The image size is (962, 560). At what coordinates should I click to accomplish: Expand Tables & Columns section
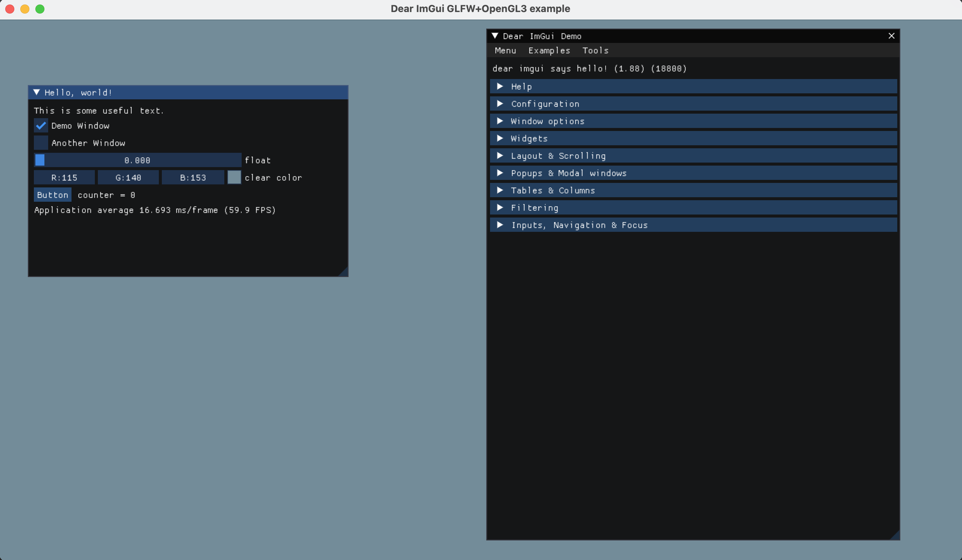[693, 190]
